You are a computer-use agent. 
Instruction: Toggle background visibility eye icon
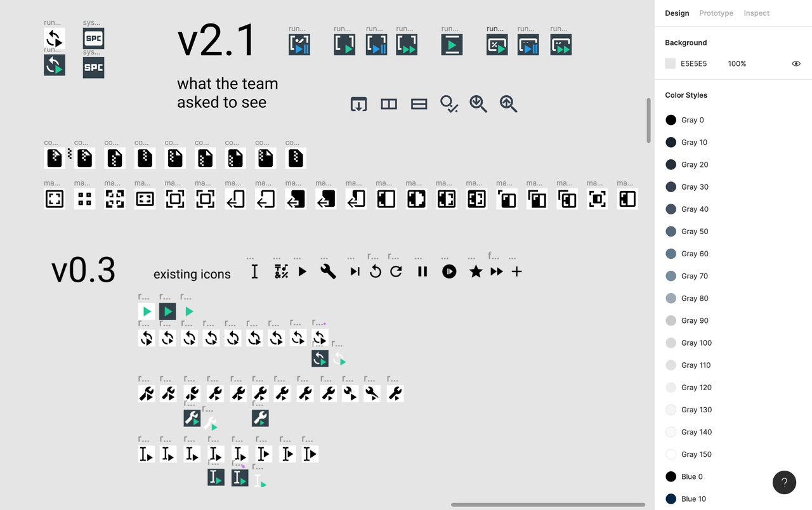(x=796, y=63)
